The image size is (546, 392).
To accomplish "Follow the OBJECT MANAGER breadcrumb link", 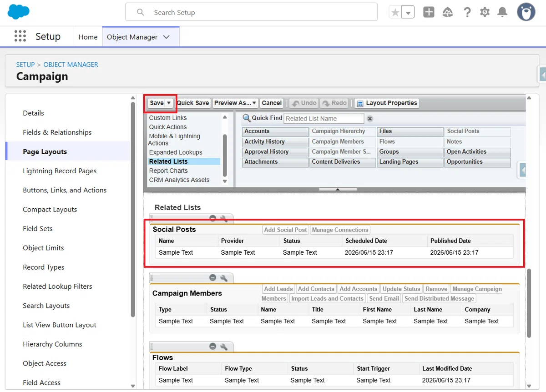I will [71, 65].
